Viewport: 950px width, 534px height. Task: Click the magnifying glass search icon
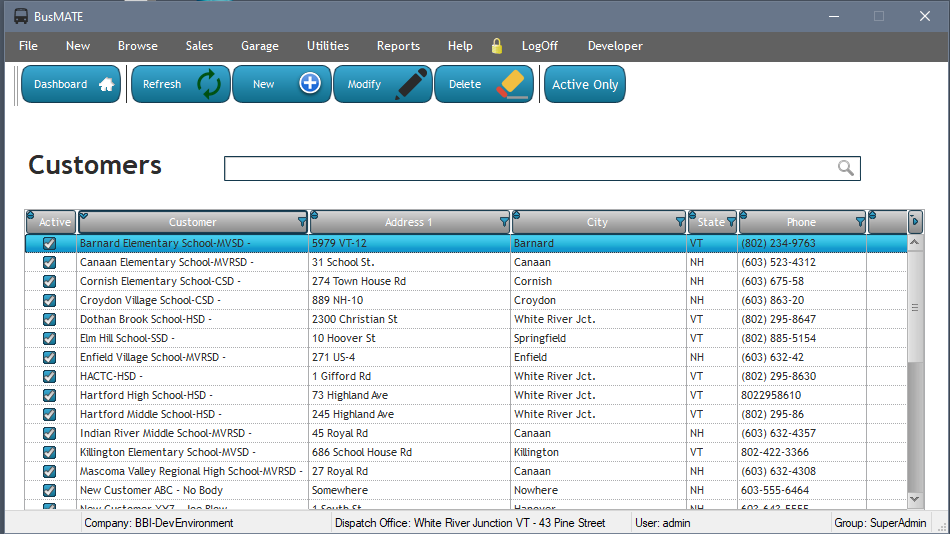(846, 168)
